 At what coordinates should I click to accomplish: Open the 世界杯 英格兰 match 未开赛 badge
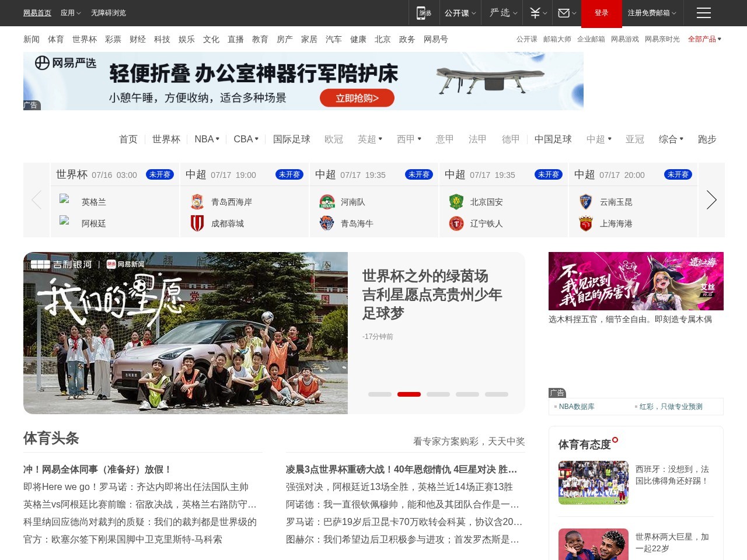click(160, 174)
